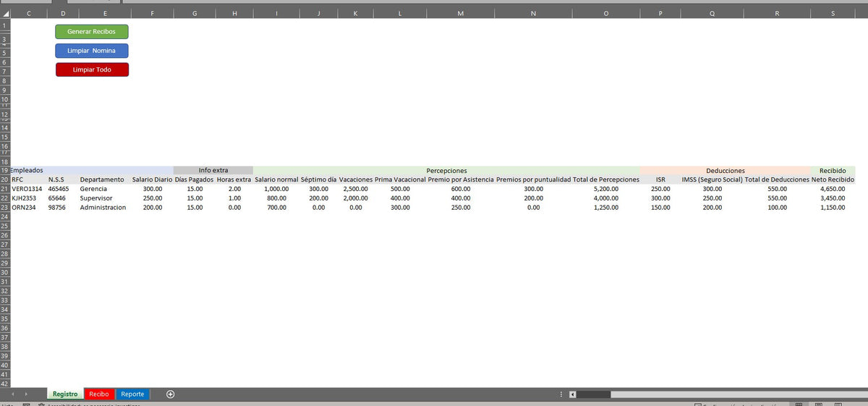The height and width of the screenshot is (406, 868).
Task: Click the Generar Recibos button
Action: tap(92, 32)
